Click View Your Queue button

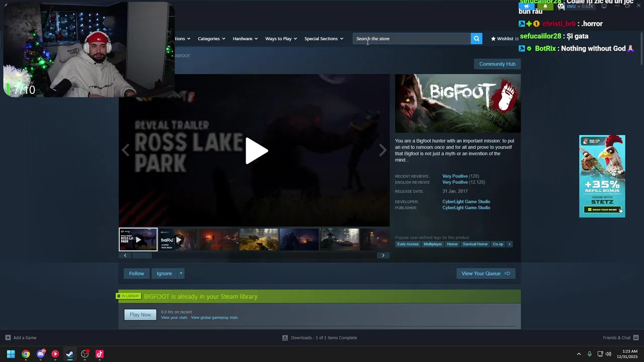coord(486,274)
